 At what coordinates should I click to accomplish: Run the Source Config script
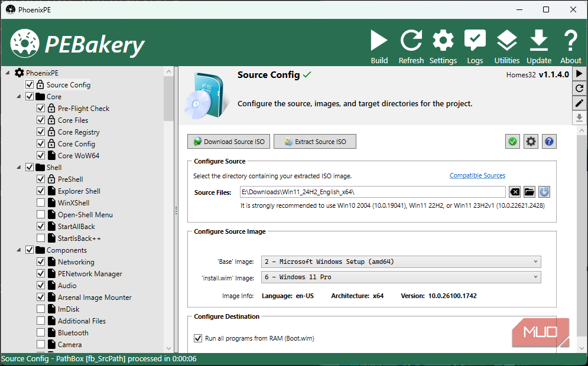pos(579,73)
